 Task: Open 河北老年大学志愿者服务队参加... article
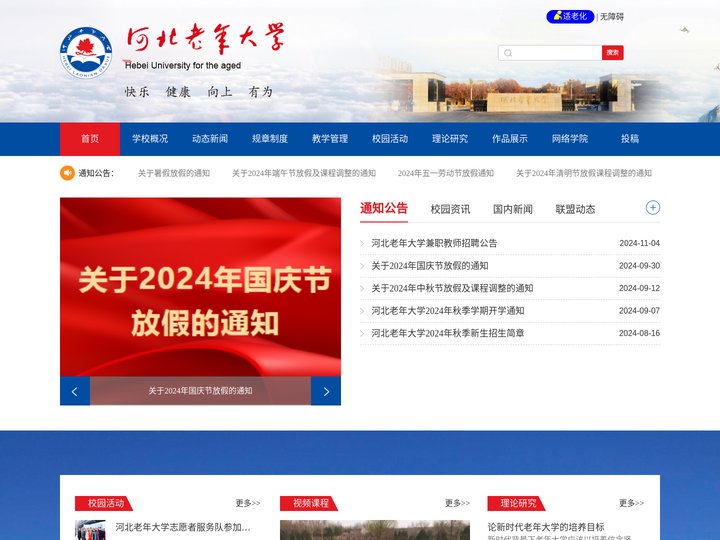coord(183,527)
